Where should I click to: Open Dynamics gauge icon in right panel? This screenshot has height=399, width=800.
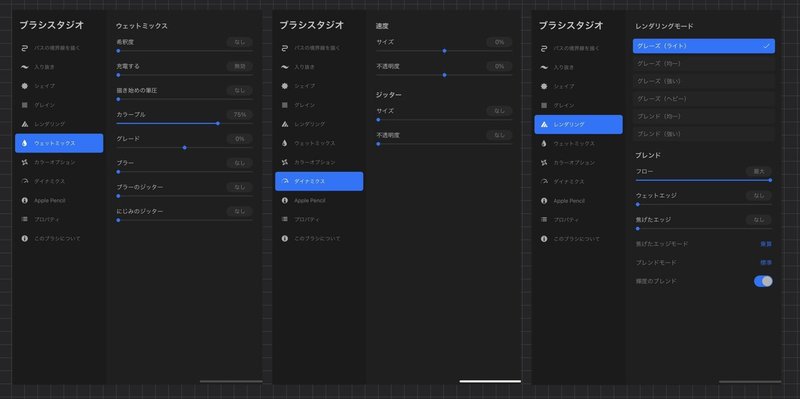tap(544, 182)
